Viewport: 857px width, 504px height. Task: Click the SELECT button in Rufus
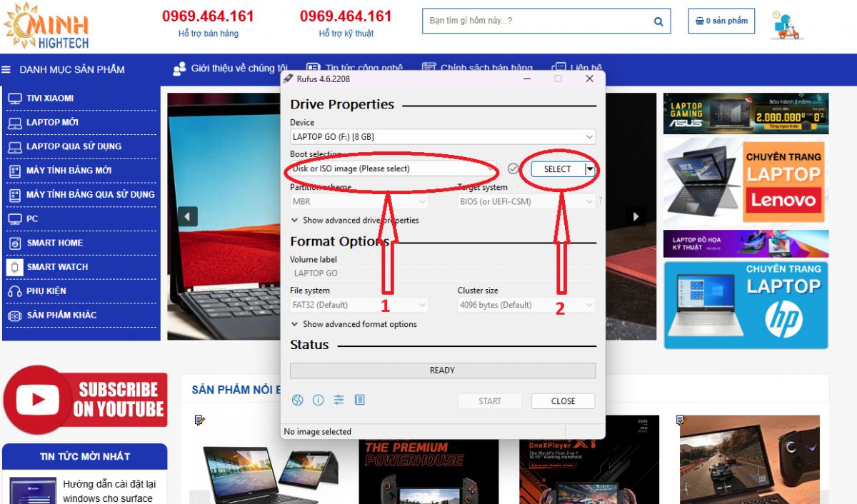point(557,169)
